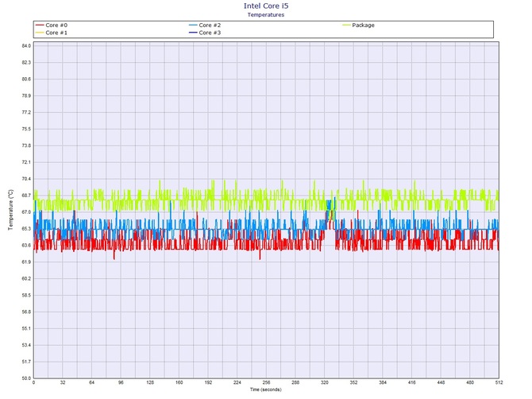Click the 512 tick on the time axis
This screenshot has width=532, height=399.
[498, 383]
